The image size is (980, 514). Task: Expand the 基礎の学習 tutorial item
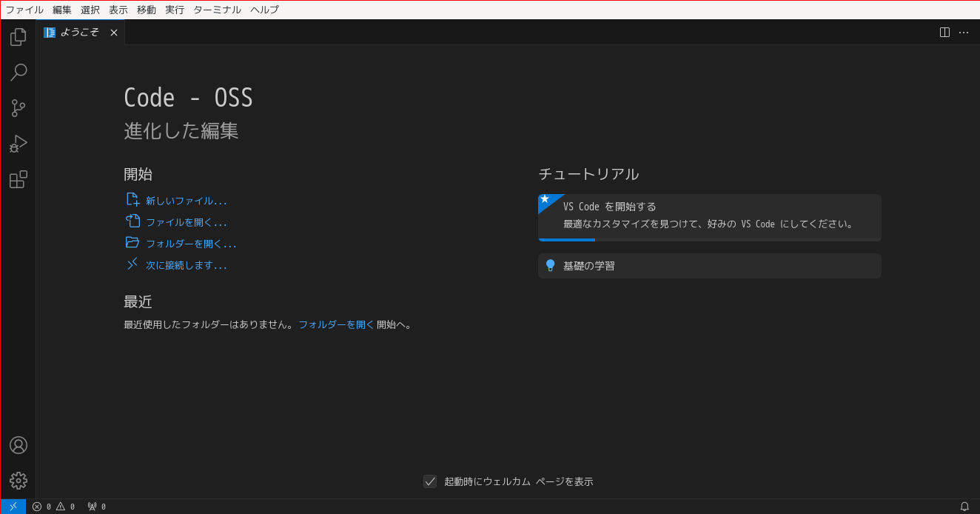pyautogui.click(x=710, y=266)
